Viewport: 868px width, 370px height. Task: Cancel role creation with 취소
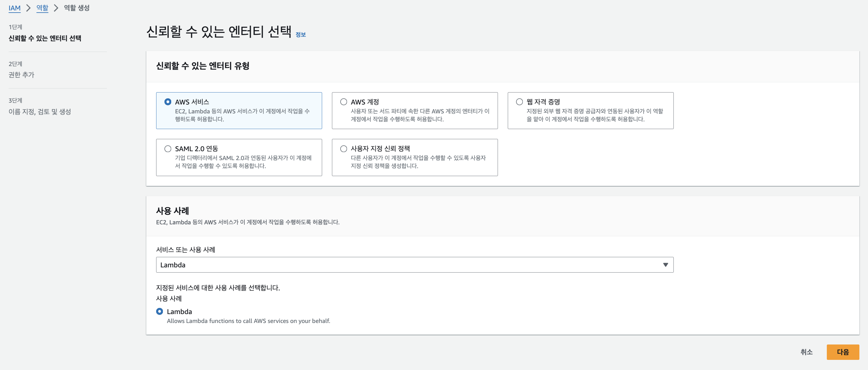pos(806,352)
